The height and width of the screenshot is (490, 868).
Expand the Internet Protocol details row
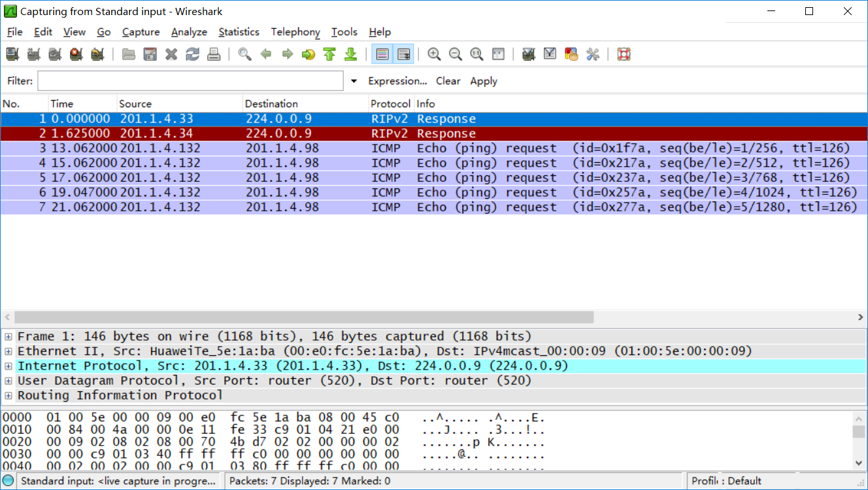(x=8, y=366)
